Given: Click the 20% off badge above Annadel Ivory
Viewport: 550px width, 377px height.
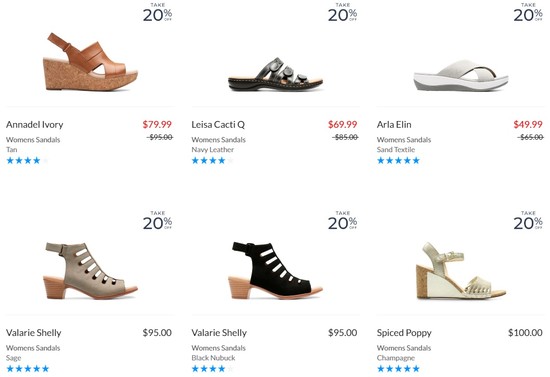Looking at the screenshot, I should pos(157,12).
